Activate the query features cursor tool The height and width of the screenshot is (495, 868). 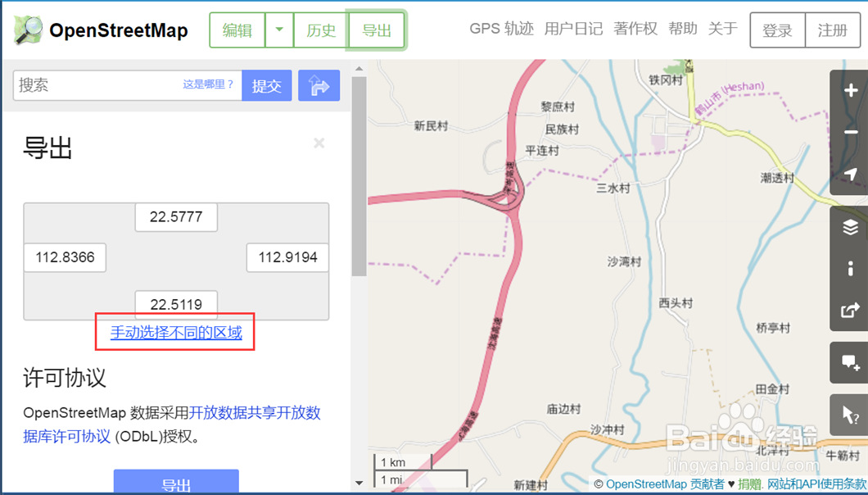(x=850, y=415)
